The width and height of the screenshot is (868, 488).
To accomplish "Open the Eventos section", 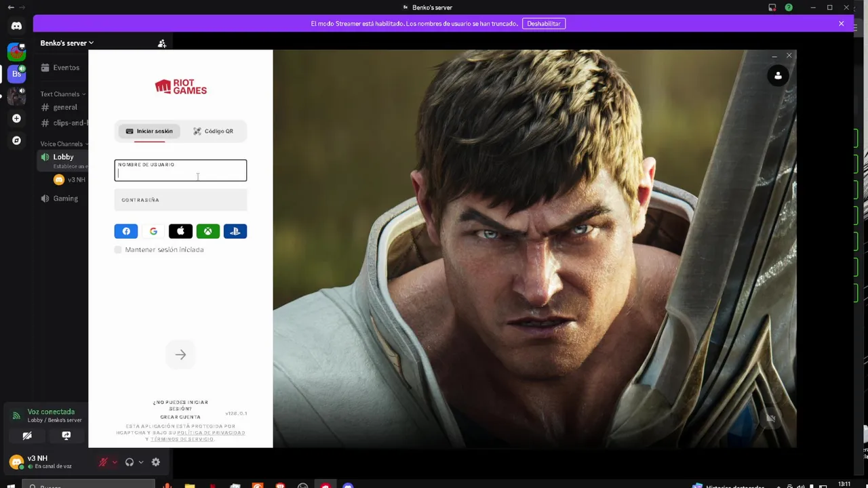I will point(62,68).
